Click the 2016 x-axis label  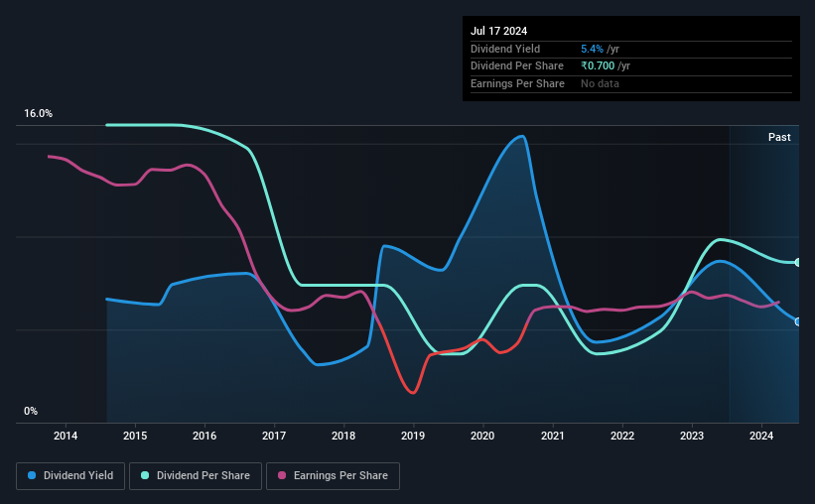point(204,436)
